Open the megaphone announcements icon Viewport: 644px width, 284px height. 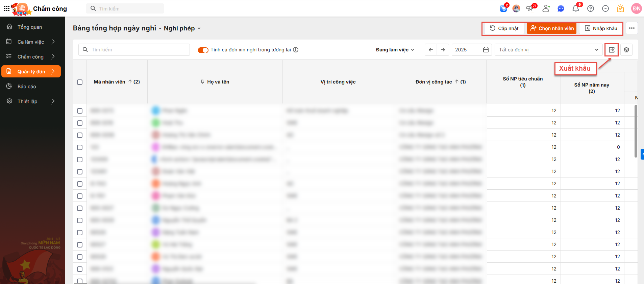[530, 8]
